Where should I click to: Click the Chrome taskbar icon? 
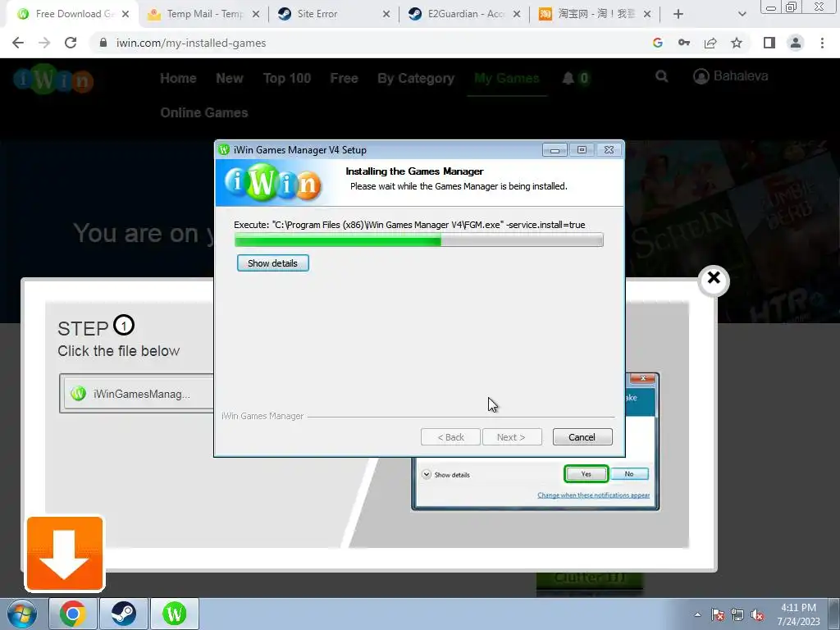coord(73,614)
